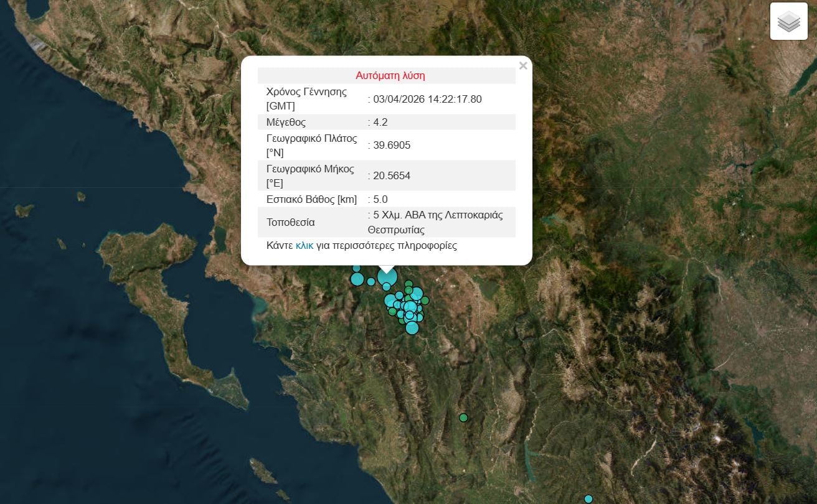817x504 pixels.
Task: Open the map layers control
Action: (788, 22)
